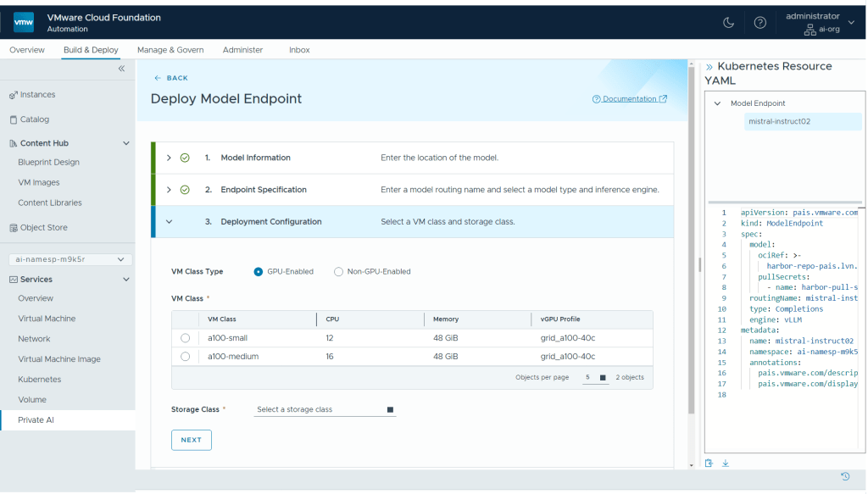Click the Content Hub icon
Screen dimensions: 868x494
(x=14, y=143)
